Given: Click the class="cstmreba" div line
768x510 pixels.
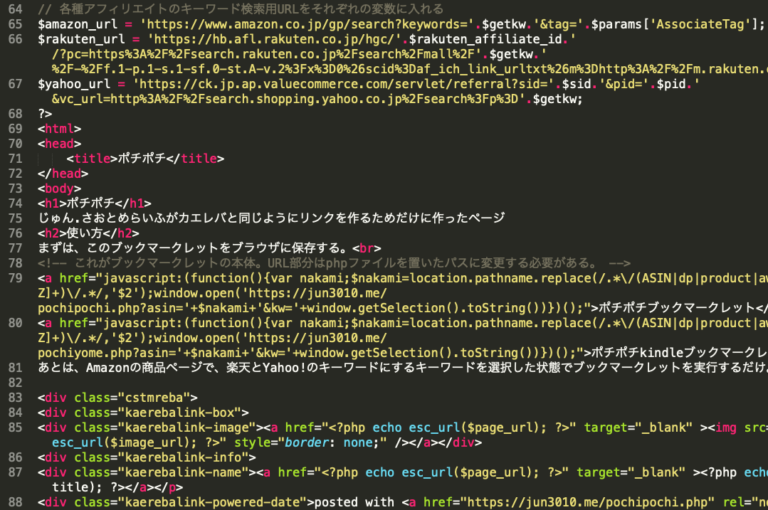Looking at the screenshot, I should [x=118, y=398].
